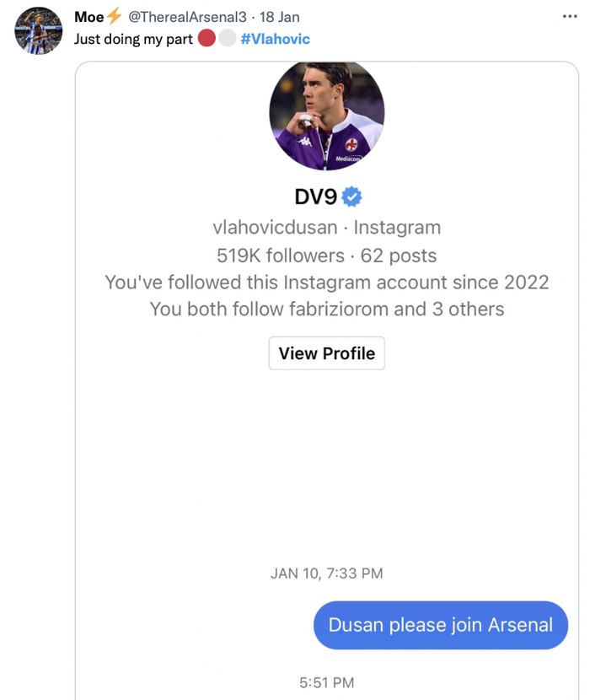The width and height of the screenshot is (590, 700).
Task: Click the "DV9" account name heading
Action: click(315, 197)
